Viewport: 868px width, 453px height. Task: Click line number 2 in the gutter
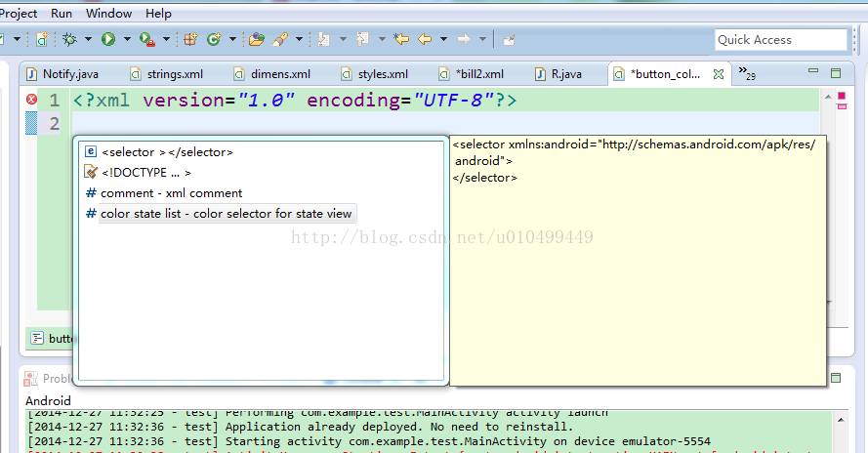[x=54, y=123]
